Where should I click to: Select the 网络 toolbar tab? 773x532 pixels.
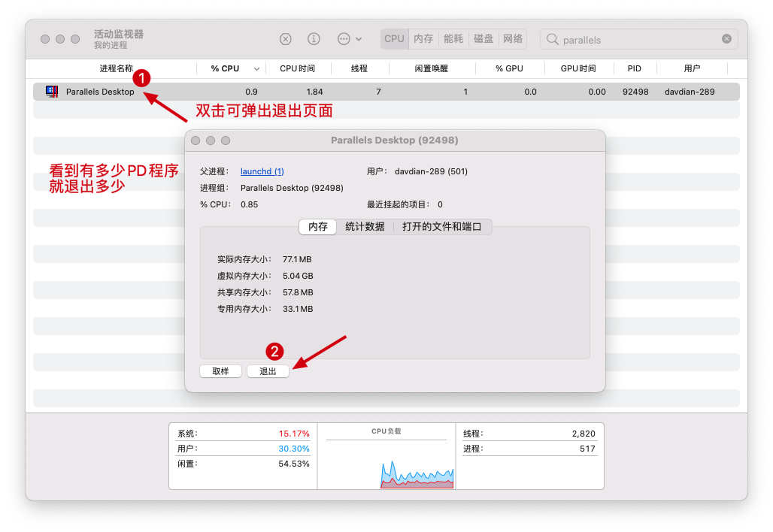(x=513, y=39)
